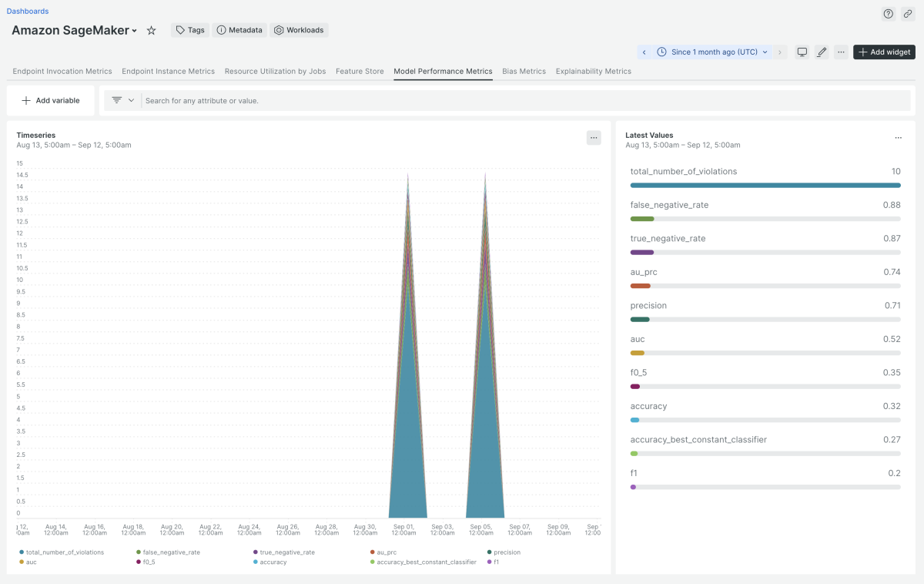This screenshot has height=584, width=924.
Task: Open the time picker Since 1 month ago
Action: pos(712,52)
